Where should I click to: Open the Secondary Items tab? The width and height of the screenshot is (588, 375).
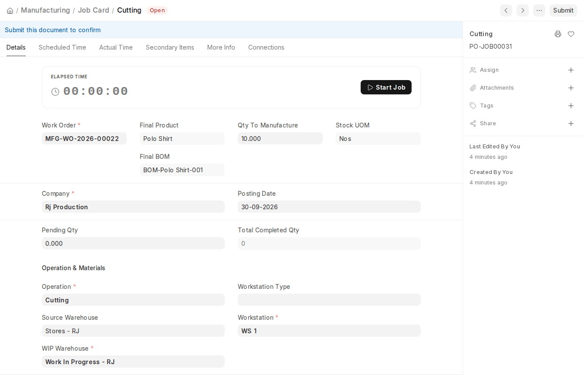170,47
